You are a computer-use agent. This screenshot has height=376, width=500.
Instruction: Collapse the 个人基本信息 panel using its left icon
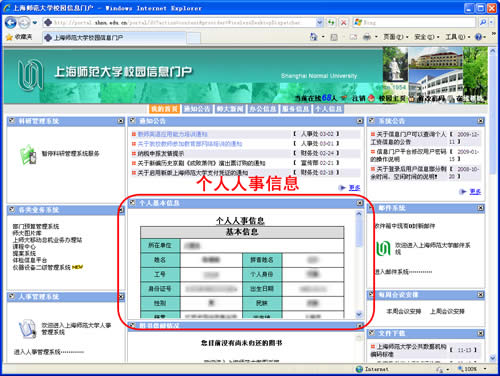click(133, 203)
